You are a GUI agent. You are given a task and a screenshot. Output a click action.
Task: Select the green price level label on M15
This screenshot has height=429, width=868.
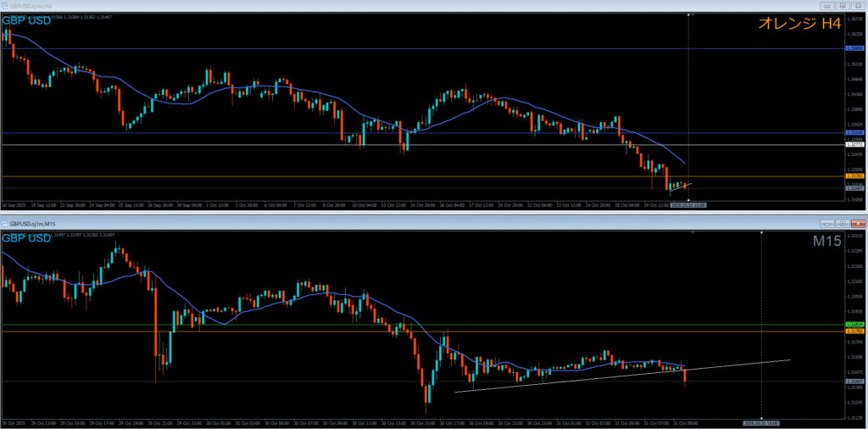pos(854,325)
